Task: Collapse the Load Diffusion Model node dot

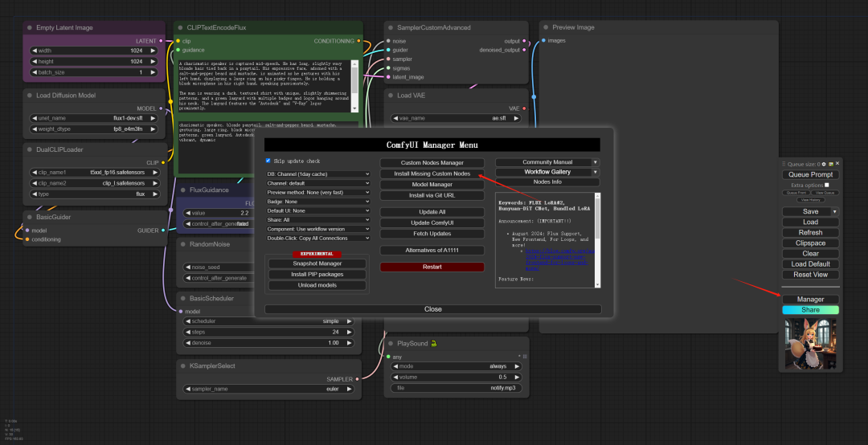Action: 29,96
